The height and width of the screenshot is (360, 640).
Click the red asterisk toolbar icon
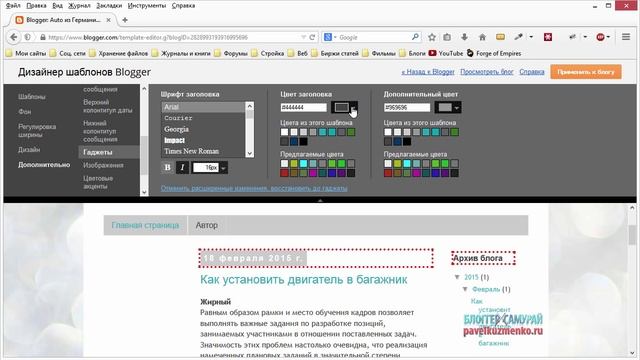548,37
